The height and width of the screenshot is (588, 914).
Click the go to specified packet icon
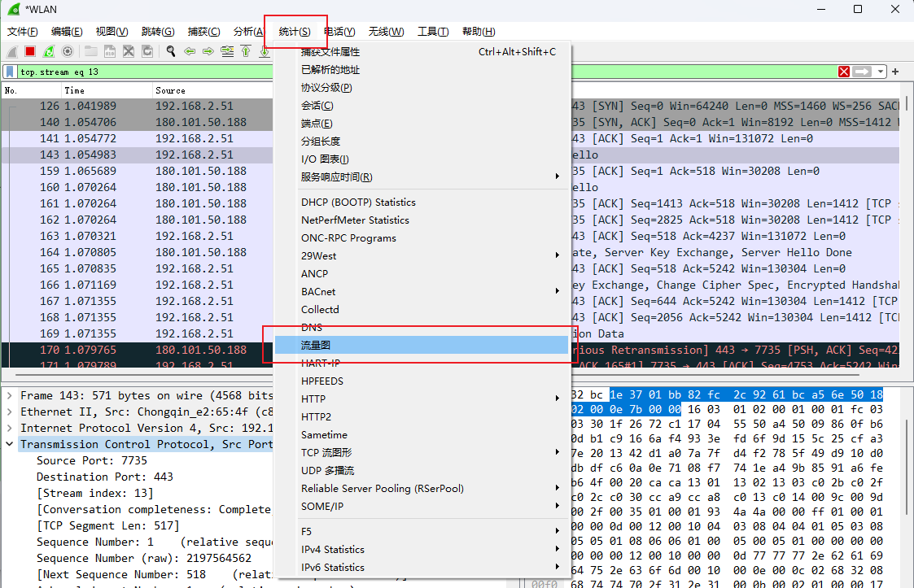click(x=227, y=52)
